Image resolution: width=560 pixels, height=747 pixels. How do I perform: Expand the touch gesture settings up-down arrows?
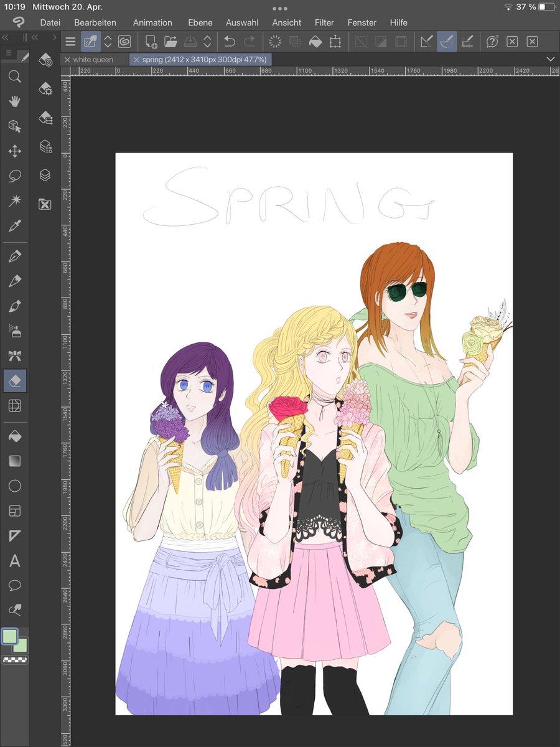(x=108, y=42)
